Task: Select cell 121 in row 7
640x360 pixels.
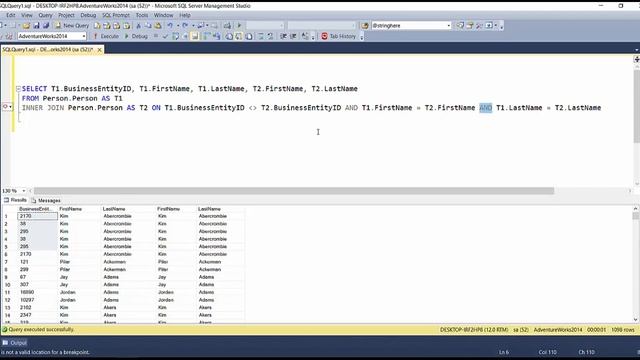Action: [x=37, y=262]
